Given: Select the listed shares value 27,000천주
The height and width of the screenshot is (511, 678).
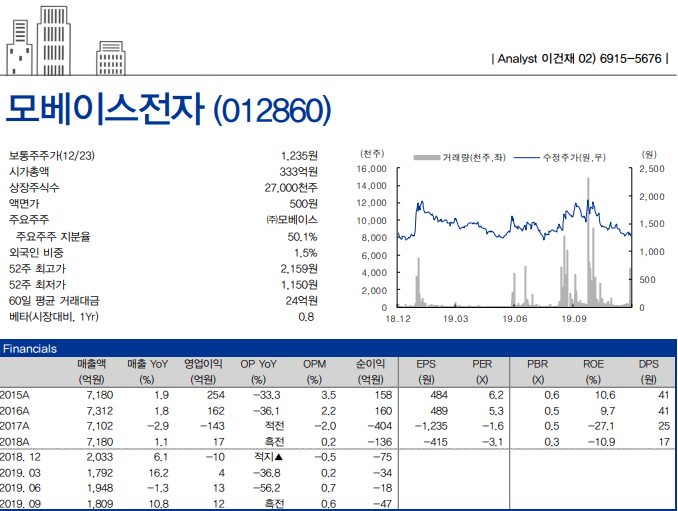Looking at the screenshot, I should pos(291,188).
